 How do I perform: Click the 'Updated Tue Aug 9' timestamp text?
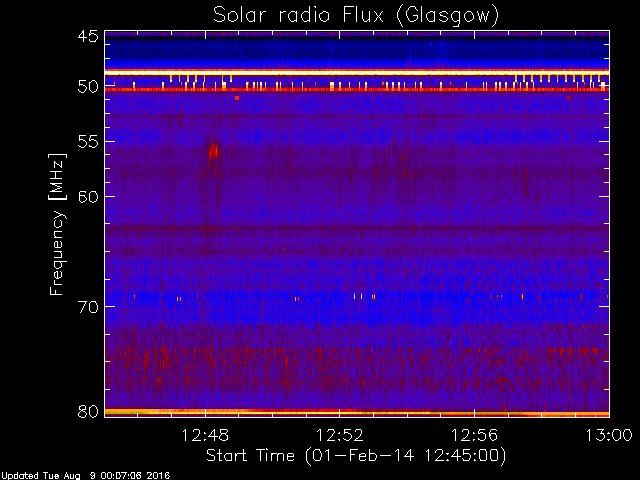coord(85,476)
